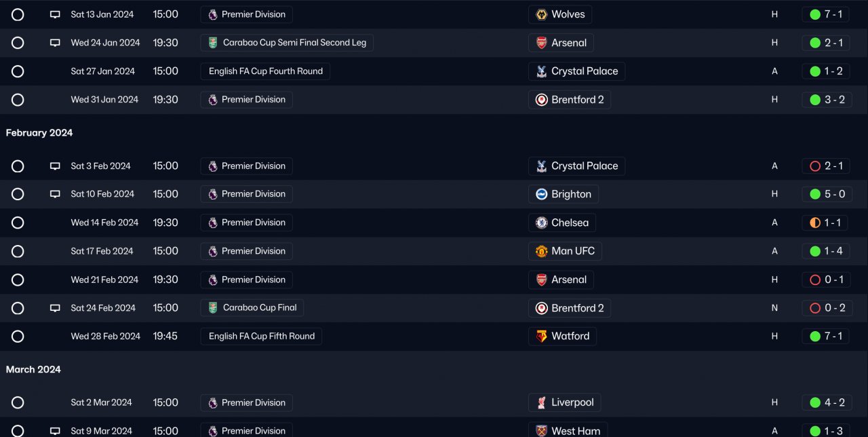Click the TV broadcast icon for Wolves match
This screenshot has width=868, height=437.
click(55, 14)
